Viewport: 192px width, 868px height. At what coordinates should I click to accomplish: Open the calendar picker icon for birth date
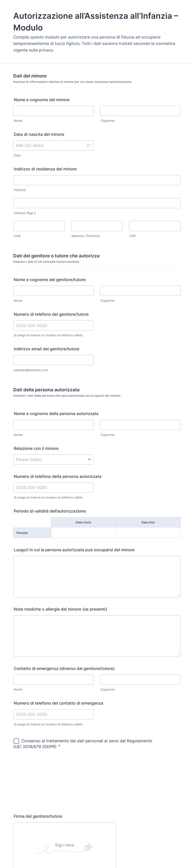88,145
